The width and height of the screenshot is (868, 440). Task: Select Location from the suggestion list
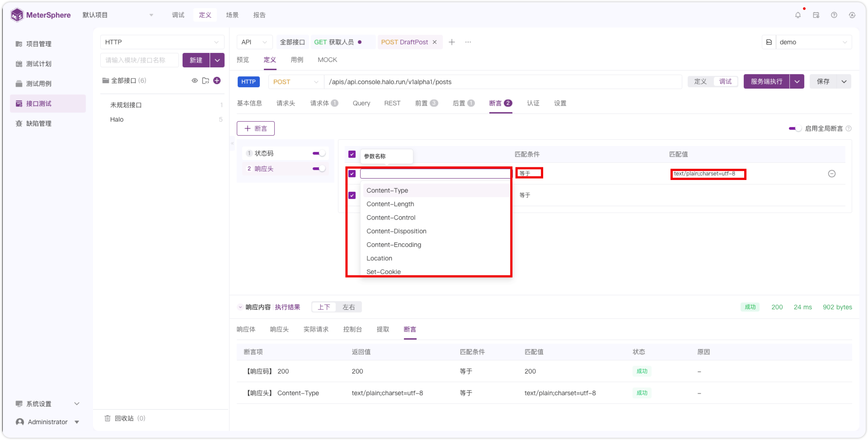[x=436, y=258]
